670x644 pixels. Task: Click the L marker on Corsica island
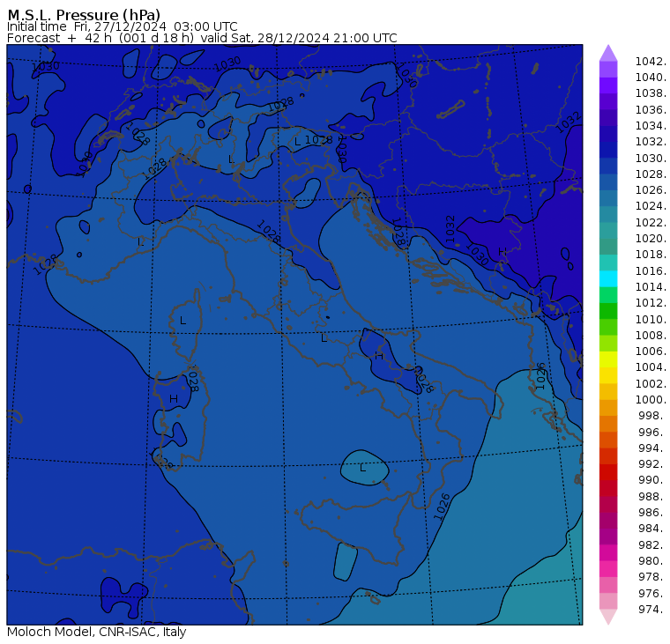pyautogui.click(x=182, y=321)
